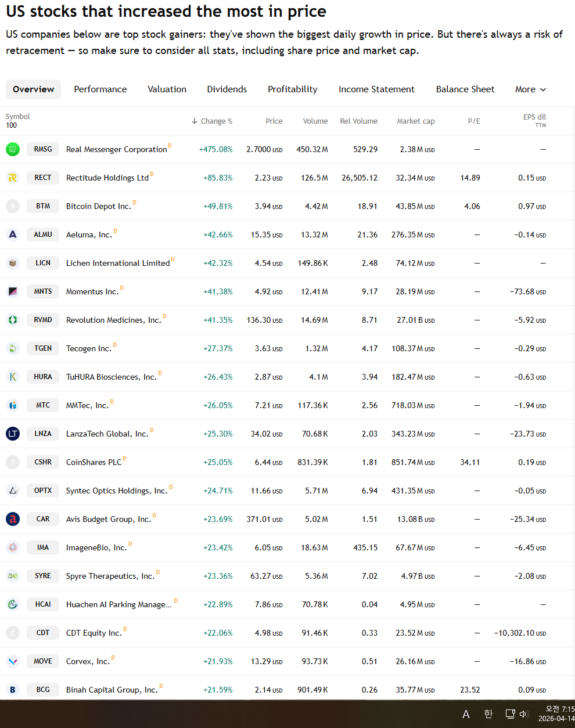Click the Binah Capital Group logo icon
The image size is (575, 728).
click(x=13, y=690)
